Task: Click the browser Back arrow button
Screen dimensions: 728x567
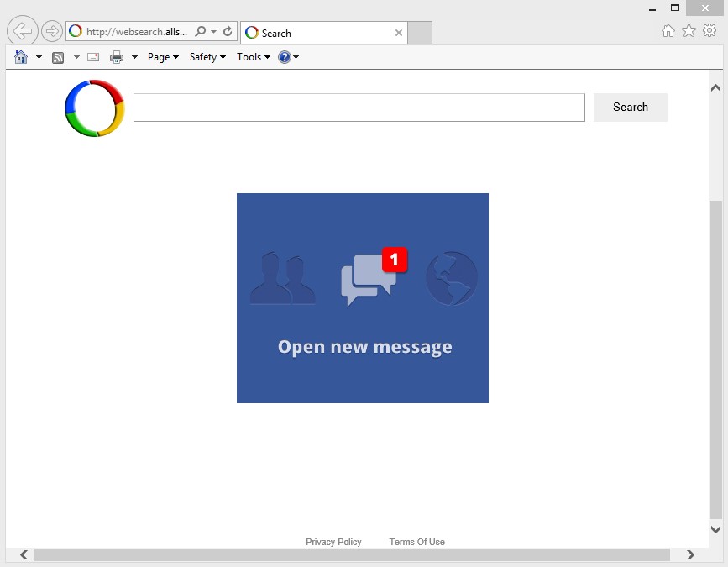Action: pyautogui.click(x=23, y=32)
